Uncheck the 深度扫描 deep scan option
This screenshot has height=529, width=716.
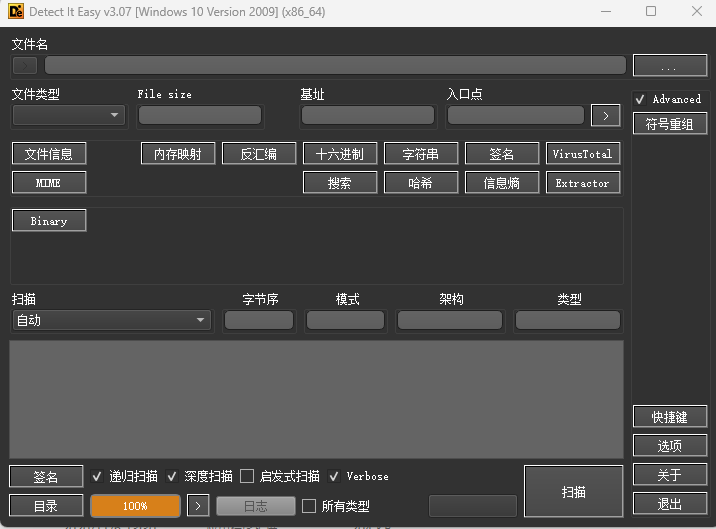pos(172,476)
